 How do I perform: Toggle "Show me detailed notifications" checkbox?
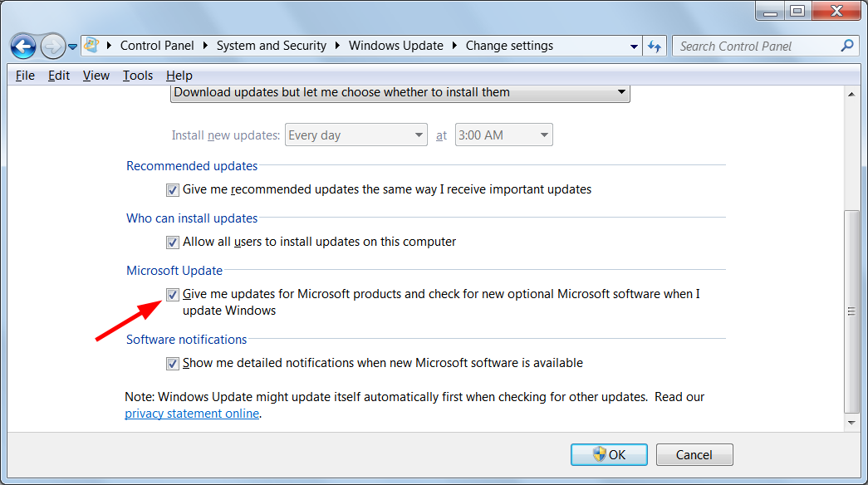172,363
